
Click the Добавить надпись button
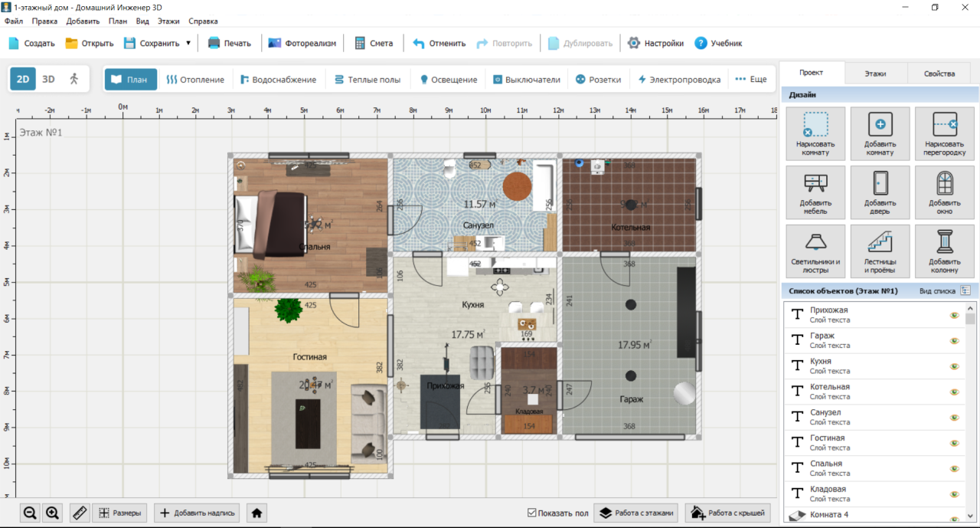[198, 513]
